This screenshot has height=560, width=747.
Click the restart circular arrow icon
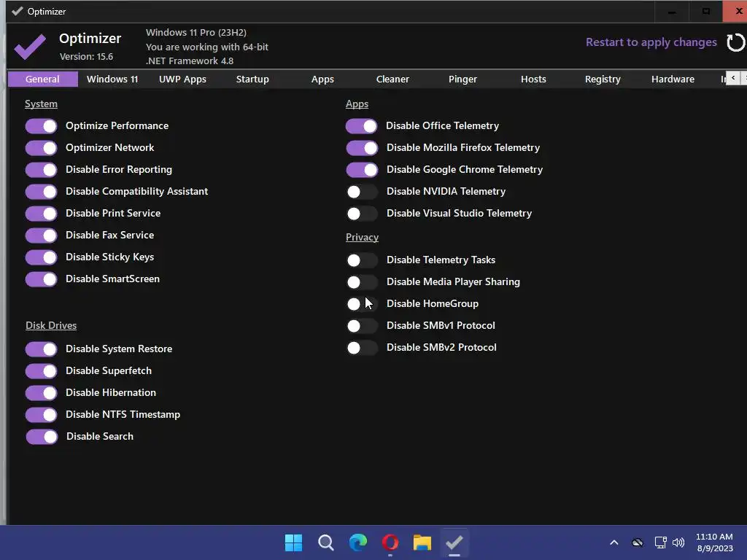tap(735, 42)
